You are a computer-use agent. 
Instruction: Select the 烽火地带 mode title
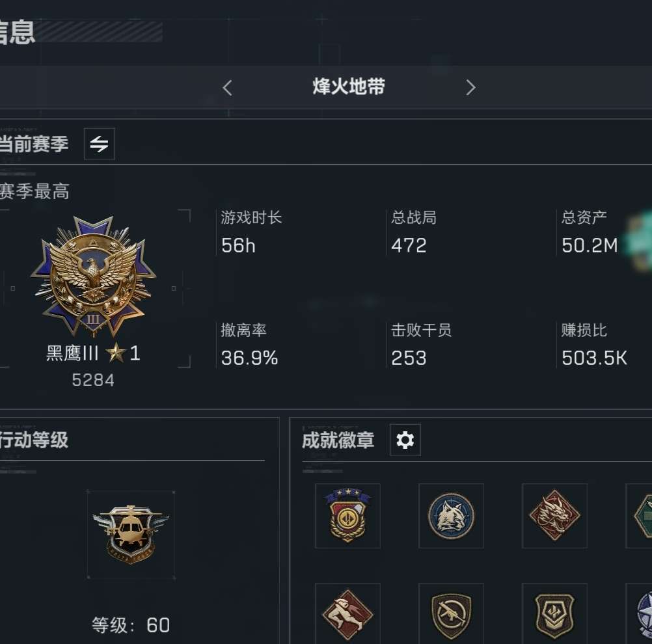click(349, 87)
